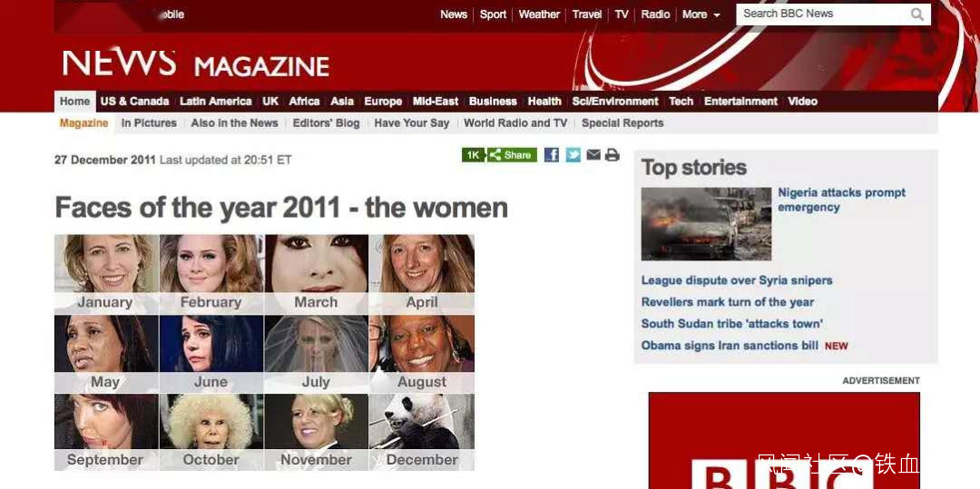Click the 1K share count badge
The height and width of the screenshot is (489, 980).
[473, 155]
